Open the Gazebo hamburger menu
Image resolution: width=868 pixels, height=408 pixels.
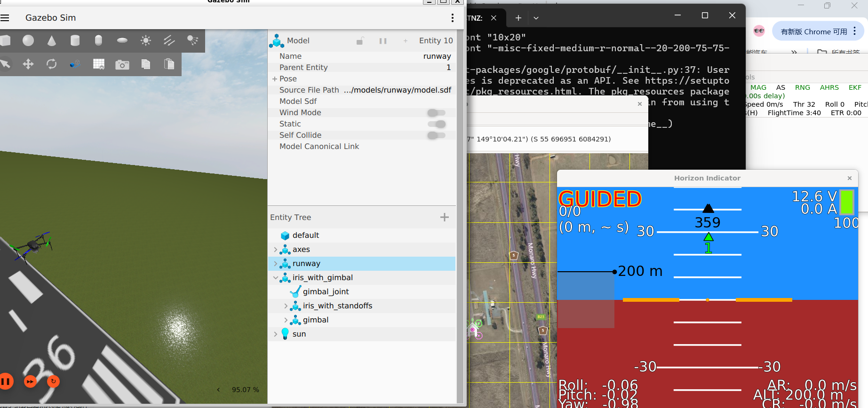click(x=5, y=18)
